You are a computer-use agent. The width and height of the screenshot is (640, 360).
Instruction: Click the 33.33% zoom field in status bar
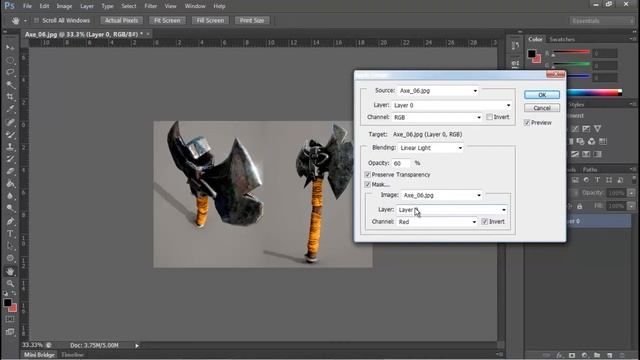point(32,345)
